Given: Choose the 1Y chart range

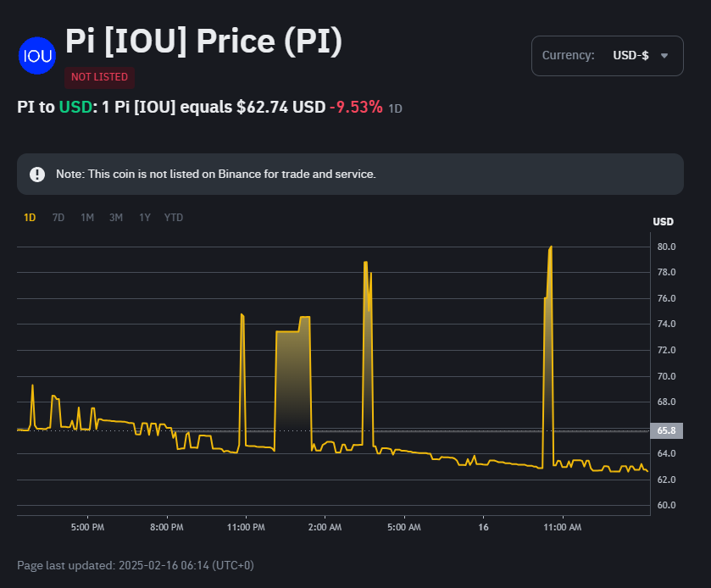Looking at the screenshot, I should click(x=145, y=218).
